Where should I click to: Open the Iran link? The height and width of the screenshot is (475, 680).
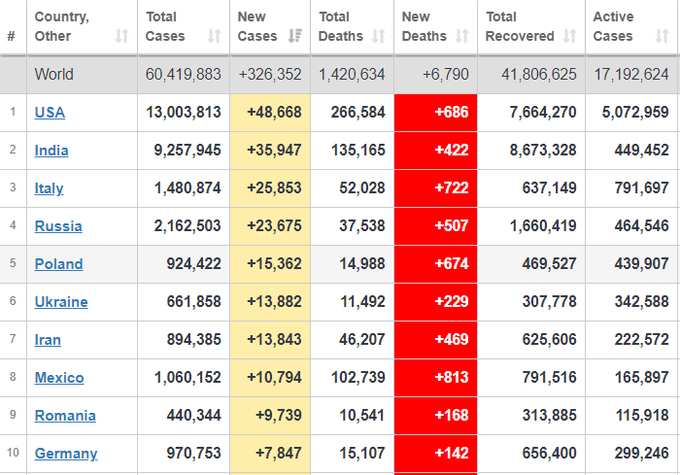click(x=48, y=340)
